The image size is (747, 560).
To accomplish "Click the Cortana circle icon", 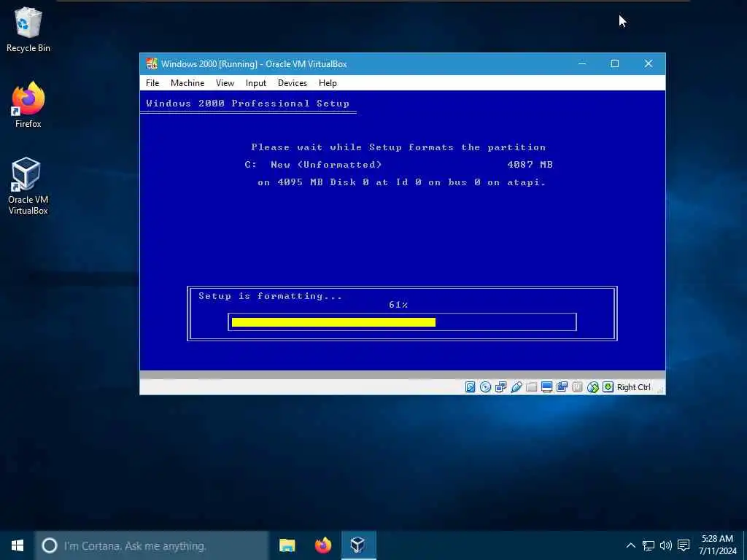I will coord(50,545).
